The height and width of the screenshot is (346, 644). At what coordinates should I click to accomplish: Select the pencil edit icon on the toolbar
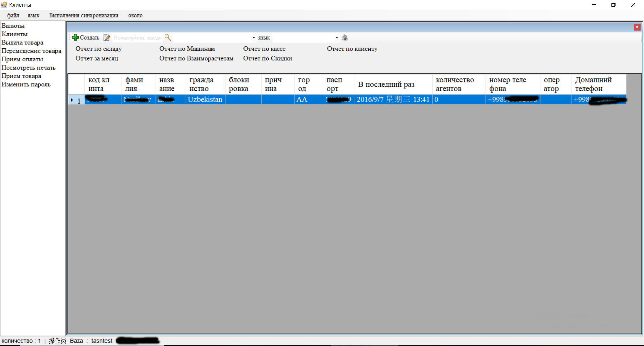click(107, 38)
